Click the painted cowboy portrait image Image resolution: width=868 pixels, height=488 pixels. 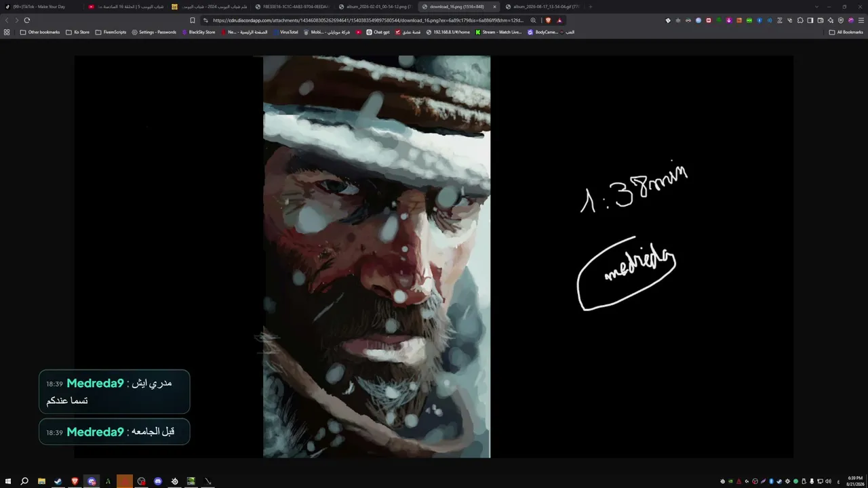click(376, 256)
